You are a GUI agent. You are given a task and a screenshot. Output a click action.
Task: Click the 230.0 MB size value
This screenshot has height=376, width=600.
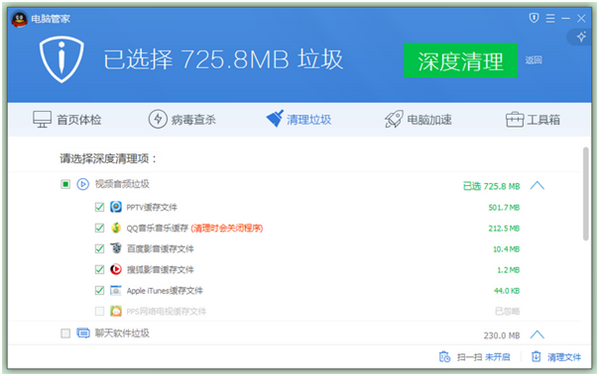click(x=502, y=335)
